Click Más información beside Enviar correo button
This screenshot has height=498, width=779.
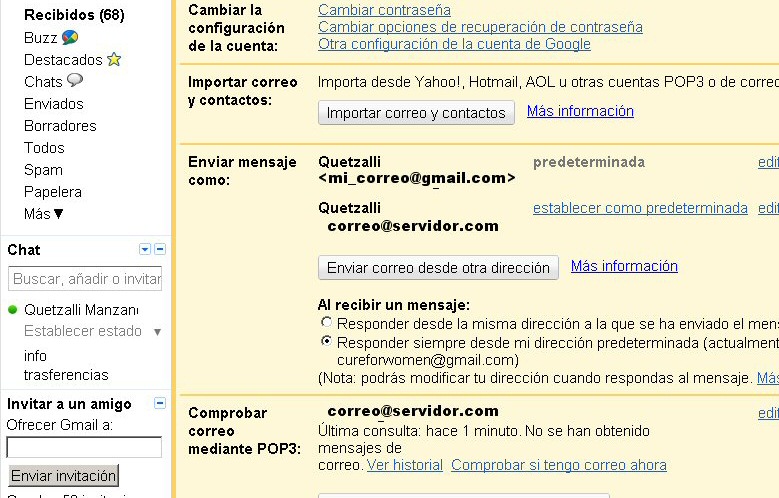[x=624, y=266]
